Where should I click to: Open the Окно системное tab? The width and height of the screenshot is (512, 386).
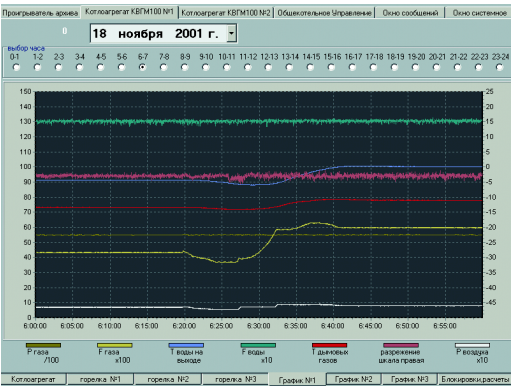[x=479, y=13]
